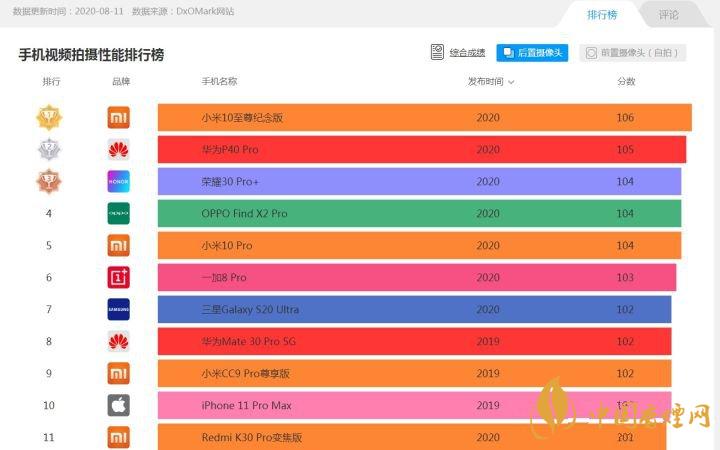The height and width of the screenshot is (450, 720).
Task: Sort by the 排行 column header
Action: (x=51, y=81)
